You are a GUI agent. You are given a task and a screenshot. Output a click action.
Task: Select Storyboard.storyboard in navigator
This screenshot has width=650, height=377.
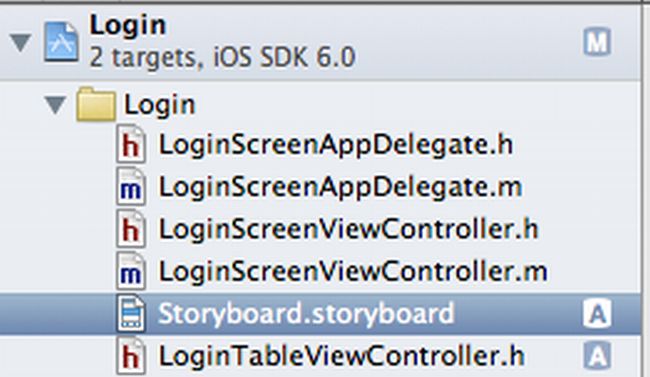320,314
